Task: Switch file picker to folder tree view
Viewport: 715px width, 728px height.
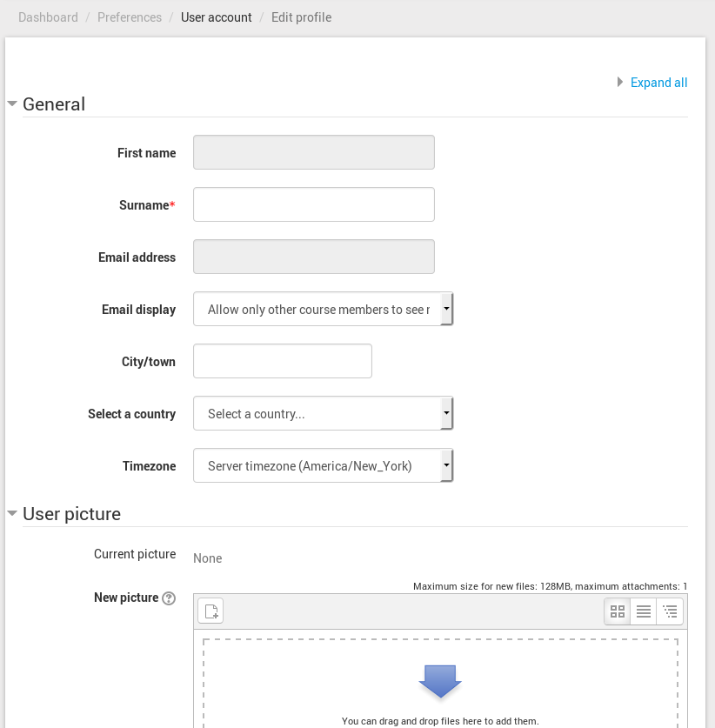Action: point(670,611)
